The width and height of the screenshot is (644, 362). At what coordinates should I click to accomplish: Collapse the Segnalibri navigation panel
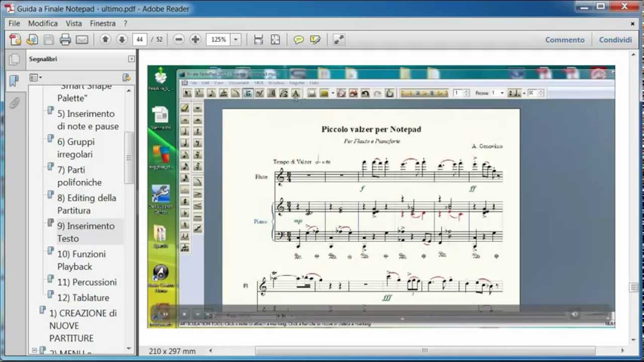click(131, 59)
